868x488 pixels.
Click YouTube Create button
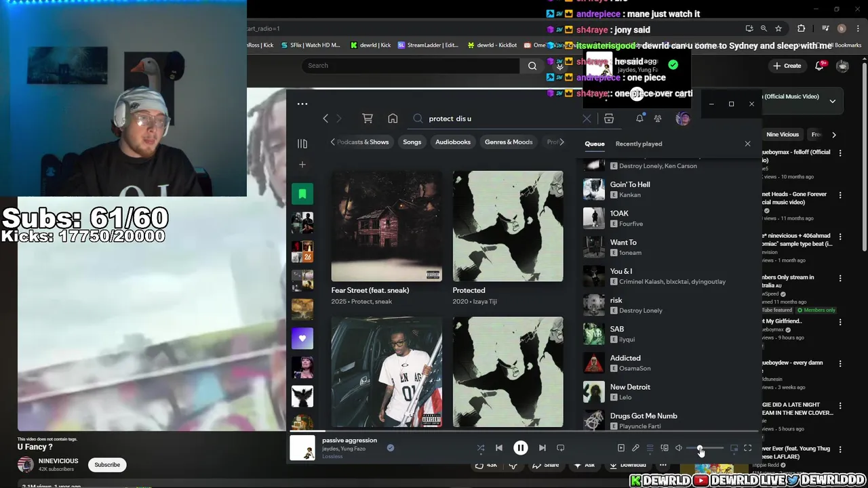pos(787,66)
